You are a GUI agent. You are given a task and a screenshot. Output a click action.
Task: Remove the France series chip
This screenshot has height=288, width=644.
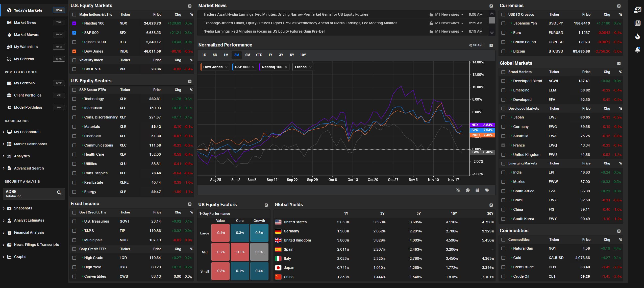coord(310,67)
